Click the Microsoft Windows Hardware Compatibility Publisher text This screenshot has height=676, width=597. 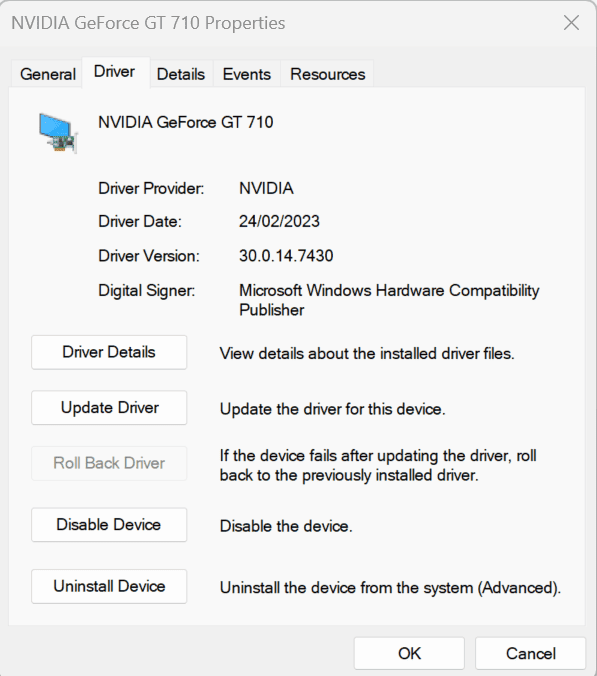pyautogui.click(x=389, y=300)
